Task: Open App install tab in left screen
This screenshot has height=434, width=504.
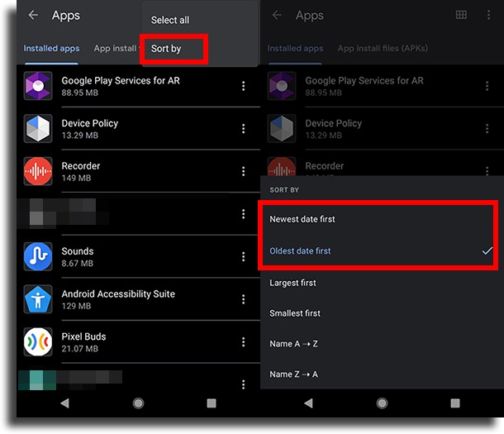Action: tap(115, 49)
